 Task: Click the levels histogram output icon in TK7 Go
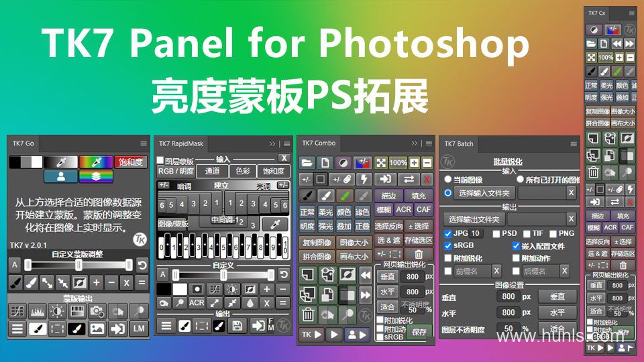(37, 311)
